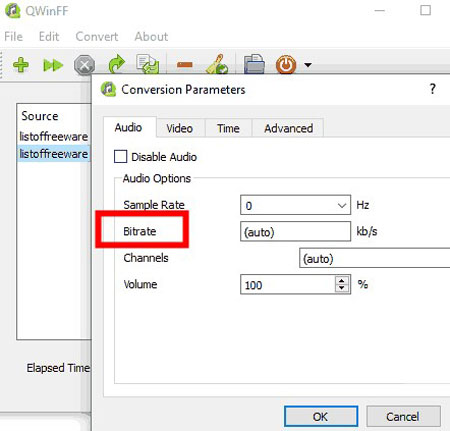Expand the arrow next to power icon
Screen dimensions: 450x431
308,65
